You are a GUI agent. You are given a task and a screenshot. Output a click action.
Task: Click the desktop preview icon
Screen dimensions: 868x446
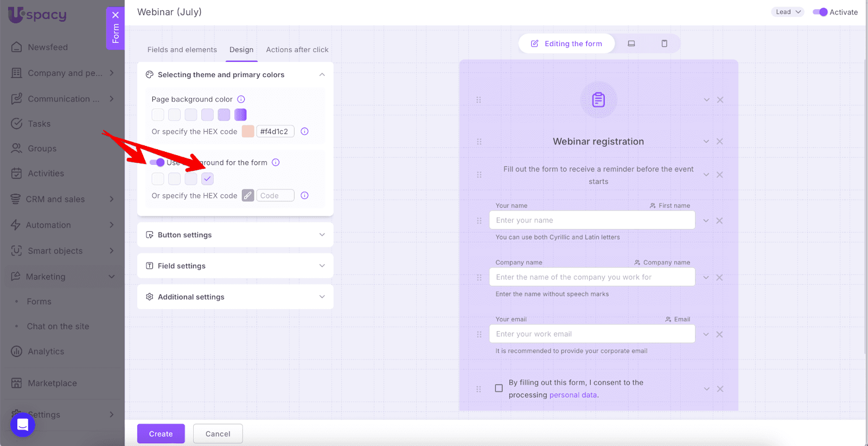pos(631,43)
